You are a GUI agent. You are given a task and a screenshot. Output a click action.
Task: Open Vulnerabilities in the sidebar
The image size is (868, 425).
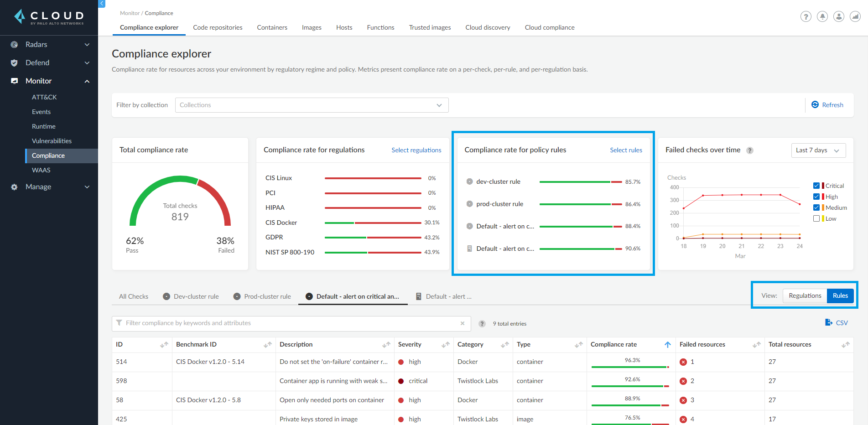pyautogui.click(x=52, y=141)
